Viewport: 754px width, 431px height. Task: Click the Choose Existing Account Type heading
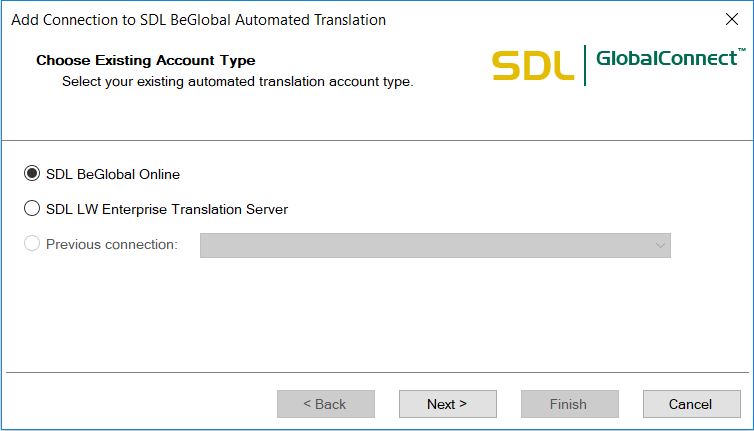[146, 61]
